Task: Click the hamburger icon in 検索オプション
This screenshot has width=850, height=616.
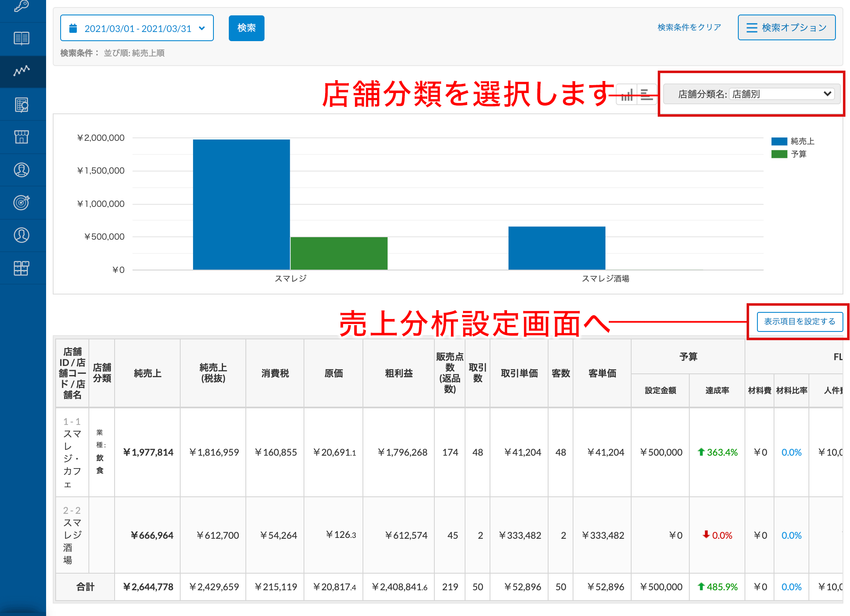Action: (x=752, y=28)
